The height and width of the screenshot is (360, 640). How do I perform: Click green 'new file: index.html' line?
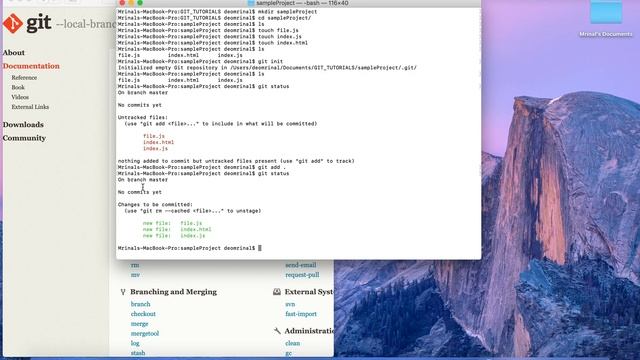point(177,229)
